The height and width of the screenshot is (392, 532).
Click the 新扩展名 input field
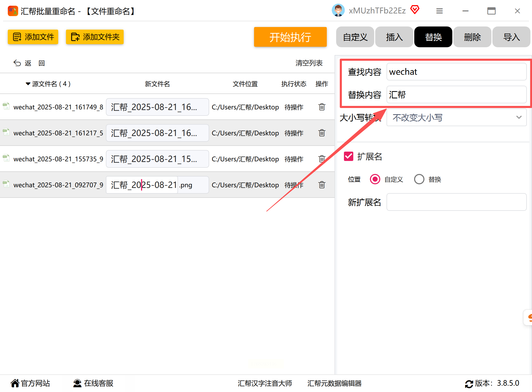pos(456,202)
